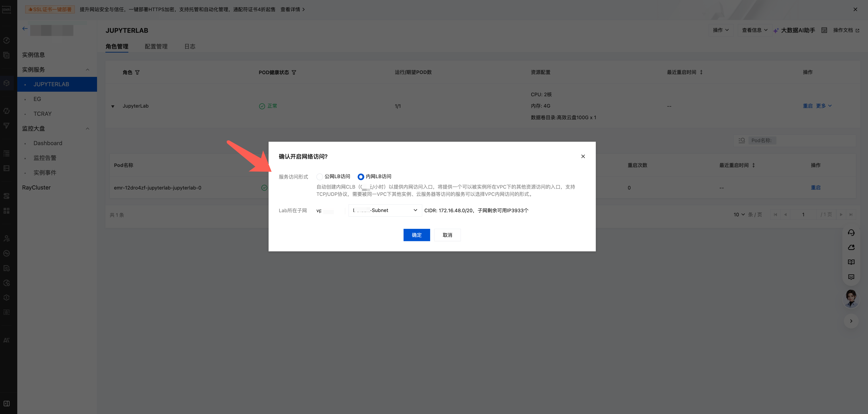Click 重启 for the jupyterlab-0 pod

(816, 188)
